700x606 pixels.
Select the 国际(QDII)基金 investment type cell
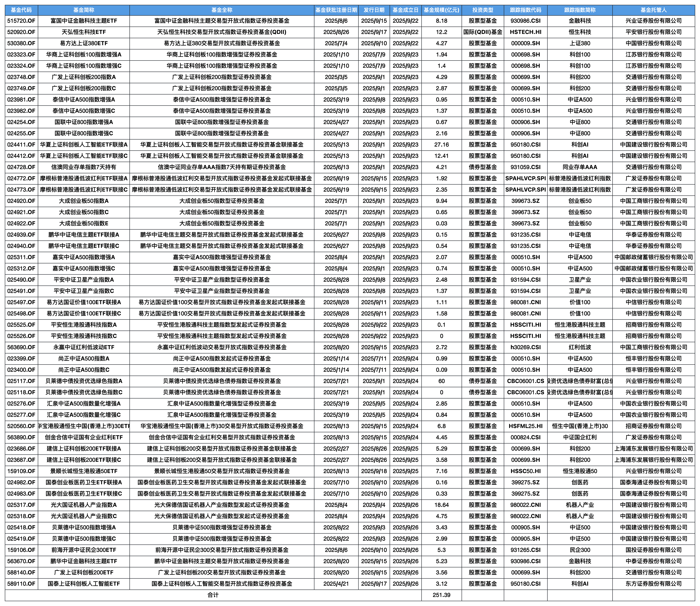pyautogui.click(x=483, y=32)
